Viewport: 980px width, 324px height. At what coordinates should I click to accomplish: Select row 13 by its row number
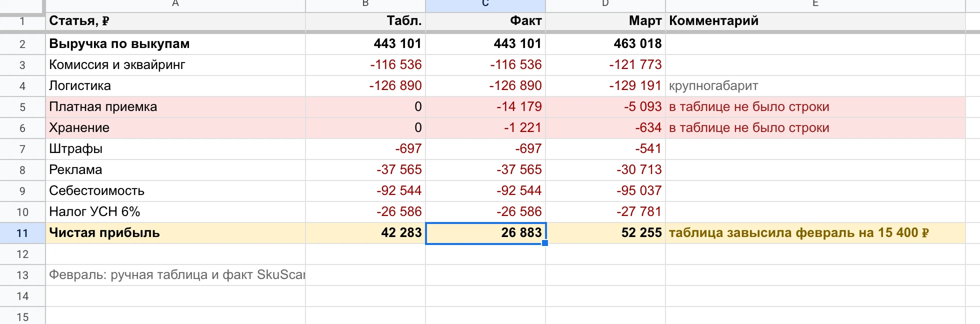22,275
